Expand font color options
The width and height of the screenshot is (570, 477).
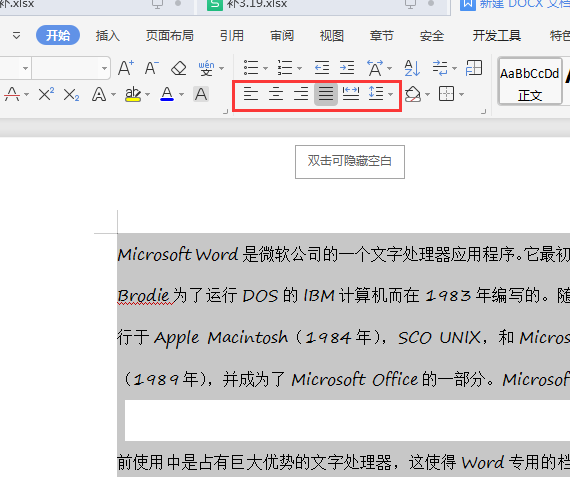[x=181, y=95]
